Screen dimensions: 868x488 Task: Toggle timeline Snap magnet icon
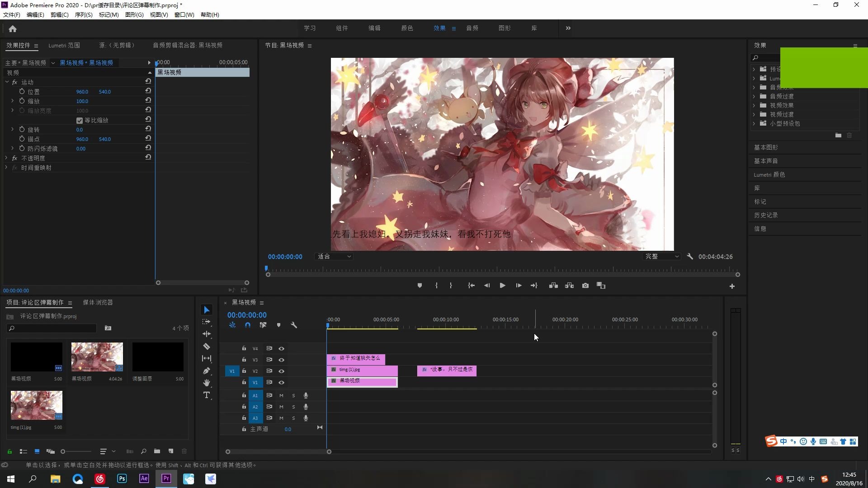point(248,325)
